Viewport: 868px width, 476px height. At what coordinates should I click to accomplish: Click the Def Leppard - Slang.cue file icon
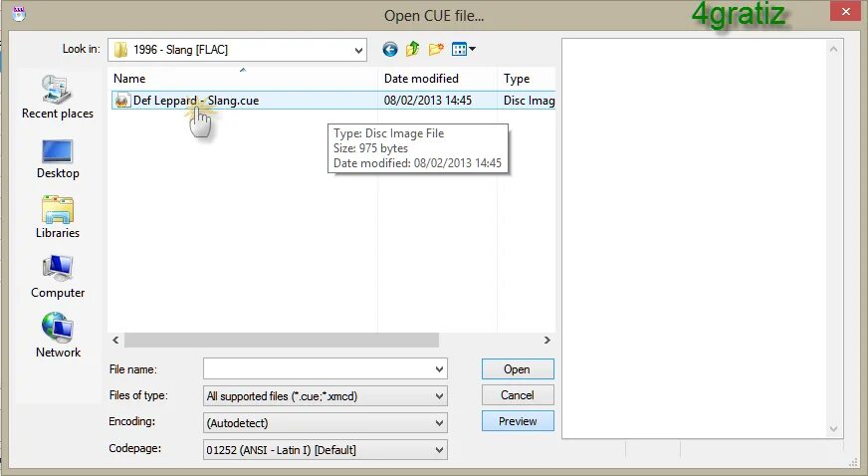pyautogui.click(x=121, y=101)
